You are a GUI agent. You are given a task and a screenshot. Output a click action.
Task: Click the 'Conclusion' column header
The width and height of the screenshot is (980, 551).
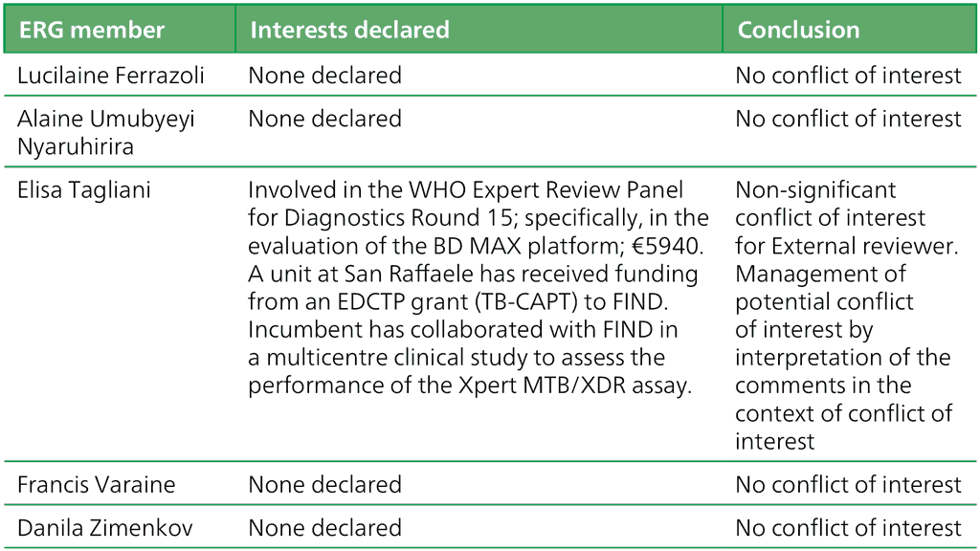point(798,30)
